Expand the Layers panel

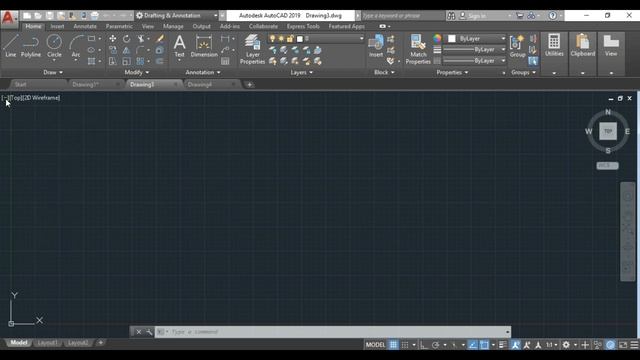302,72
